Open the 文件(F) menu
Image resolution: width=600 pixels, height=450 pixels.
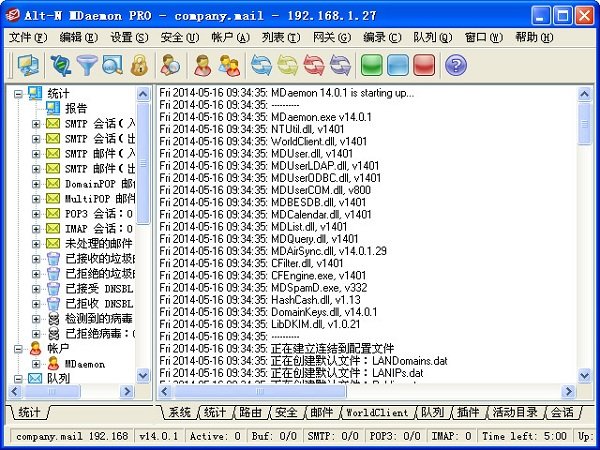point(28,38)
